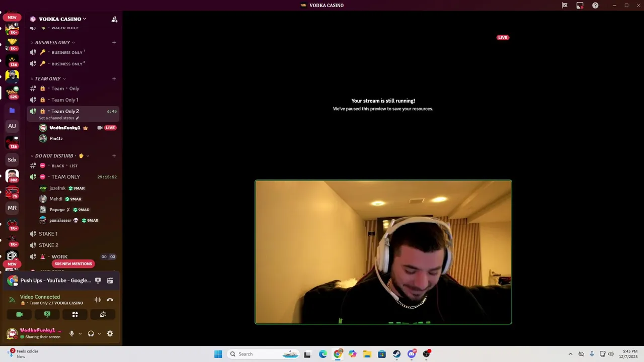Open headphone output options chevron
644x362 pixels.
click(x=99, y=334)
